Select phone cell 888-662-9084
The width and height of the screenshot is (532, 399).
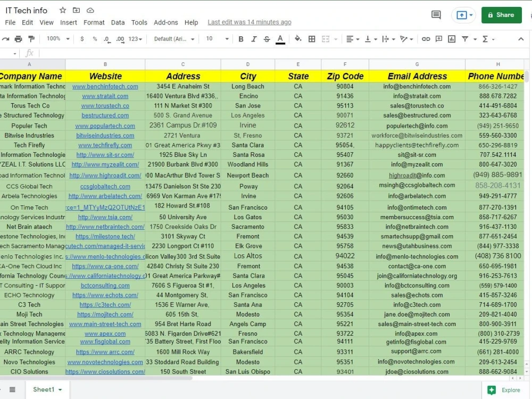coord(498,371)
